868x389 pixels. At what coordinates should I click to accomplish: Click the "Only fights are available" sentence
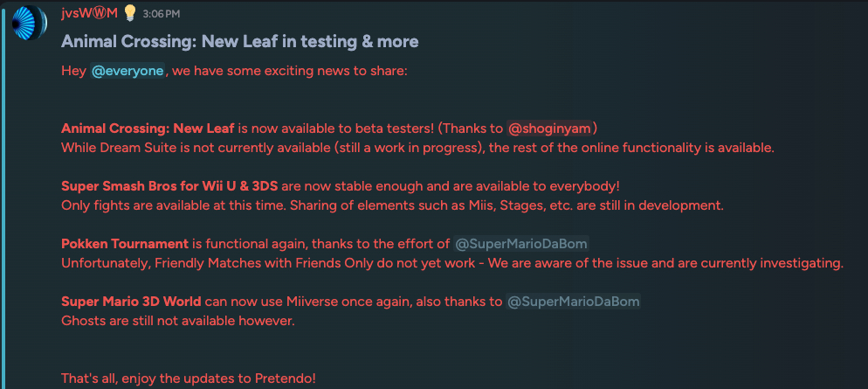pyautogui.click(x=393, y=205)
